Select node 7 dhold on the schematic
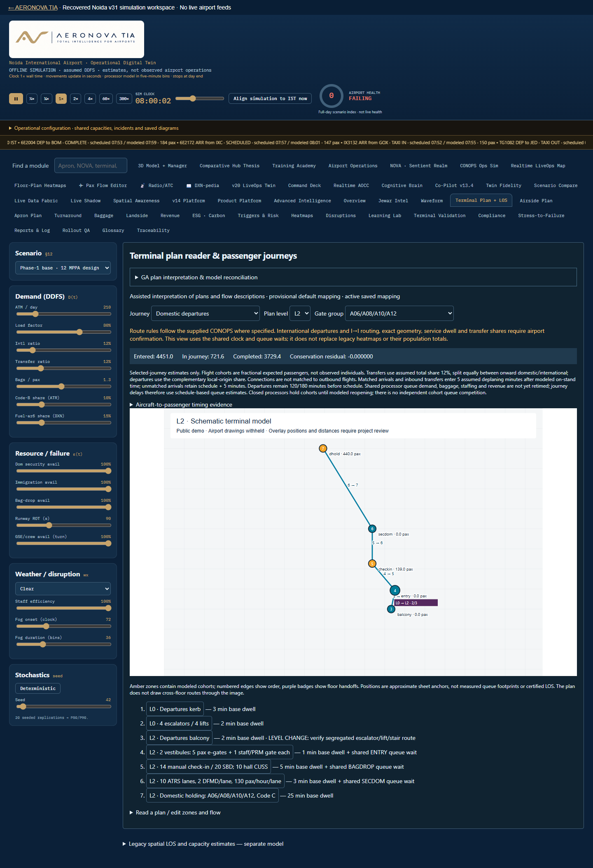 click(323, 448)
